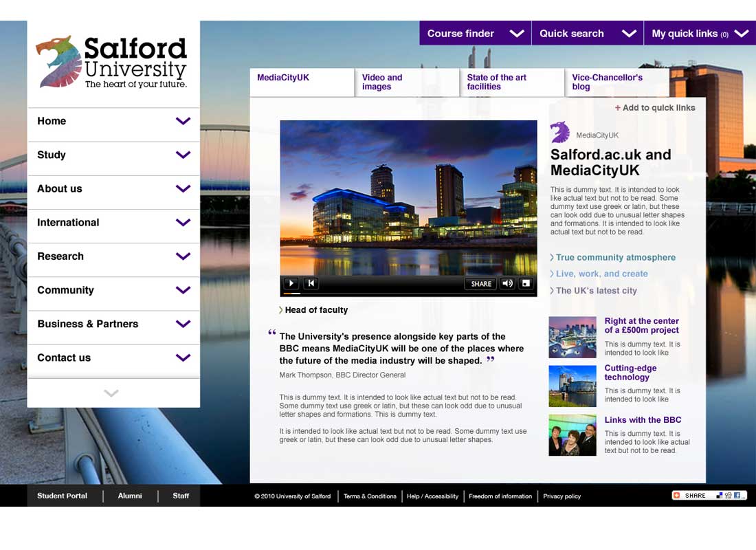The image size is (756, 550).
Task: Open Privacy policy in the footer
Action: pyautogui.click(x=562, y=496)
